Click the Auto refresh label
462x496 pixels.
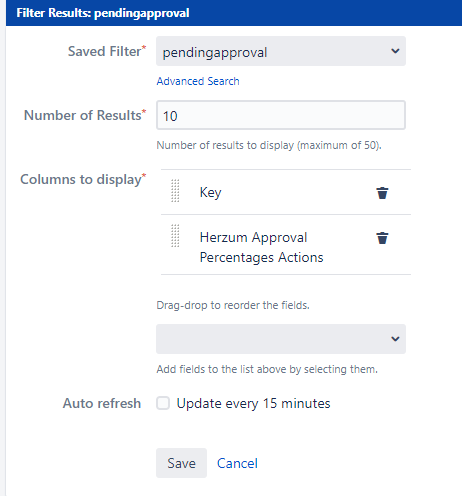pos(102,403)
